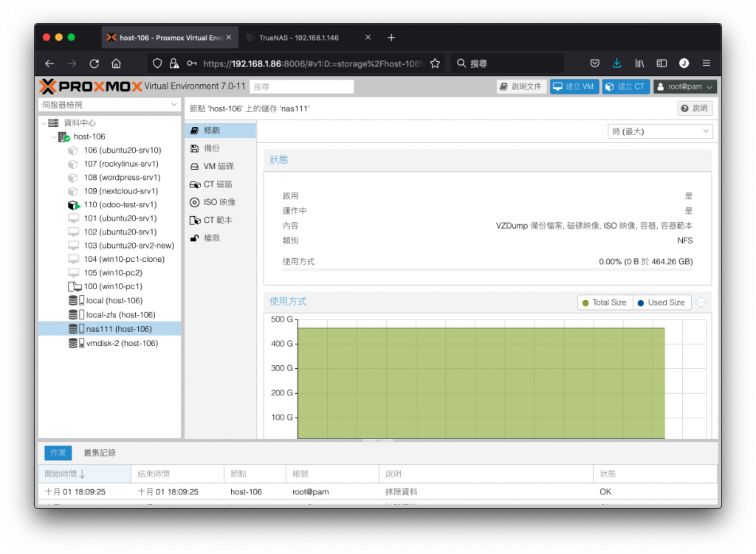Select the vmdisk-2 (host-106) storage icon

[x=76, y=344]
